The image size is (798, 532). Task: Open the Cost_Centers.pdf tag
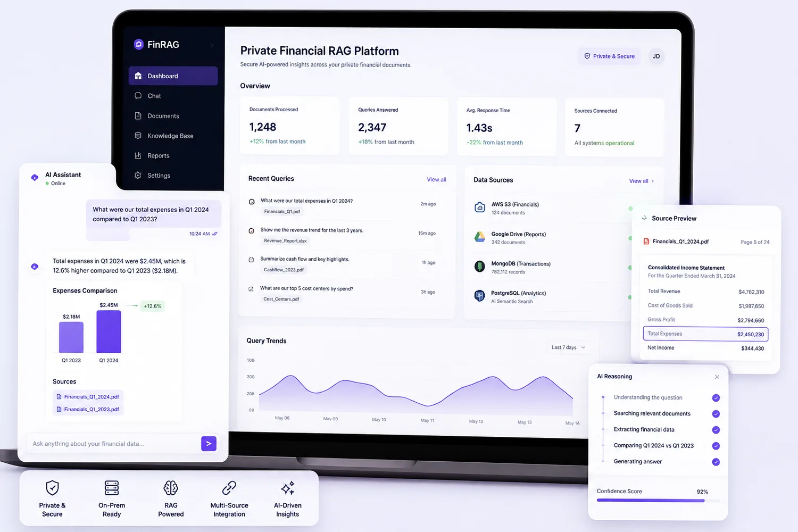point(281,299)
